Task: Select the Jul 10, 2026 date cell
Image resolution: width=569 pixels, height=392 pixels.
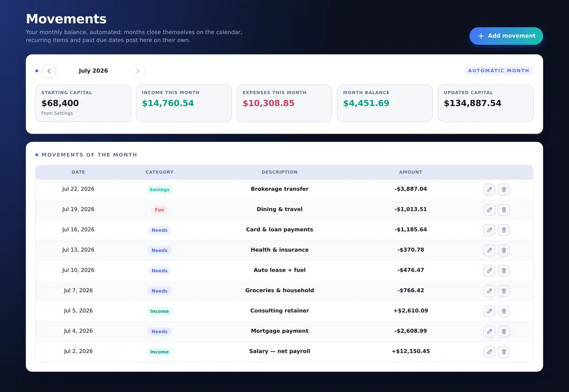Action: pos(78,270)
